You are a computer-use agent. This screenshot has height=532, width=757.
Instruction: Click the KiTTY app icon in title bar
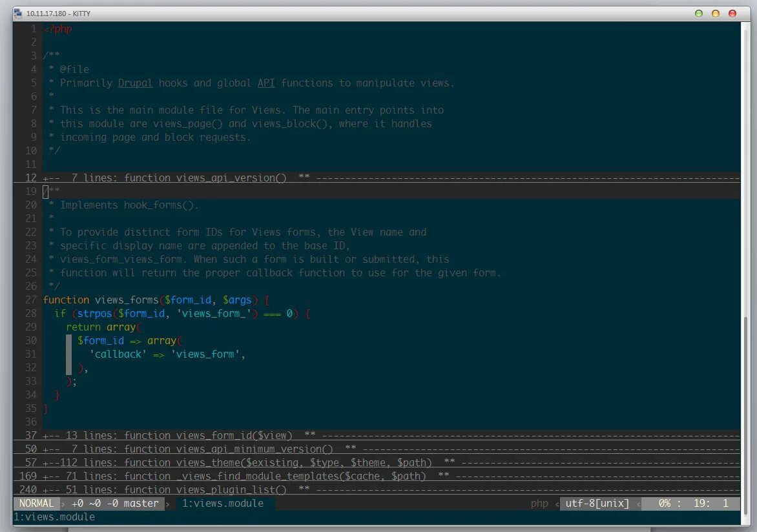point(18,14)
